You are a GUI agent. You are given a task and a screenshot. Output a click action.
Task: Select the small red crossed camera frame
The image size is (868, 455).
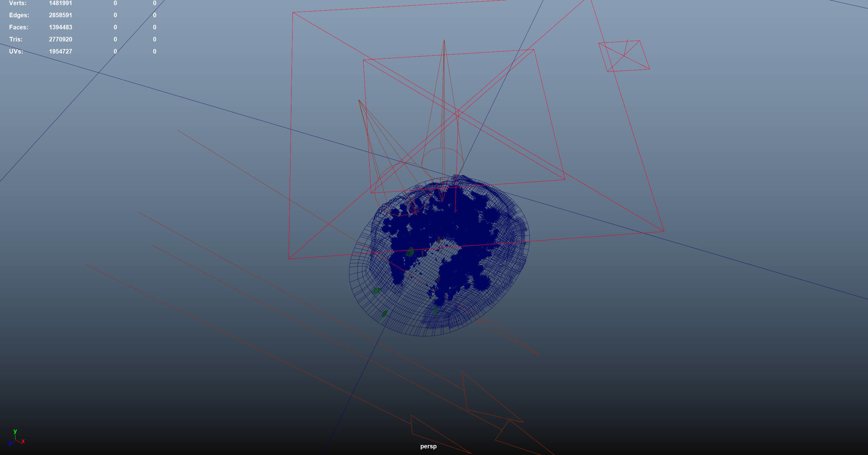pyautogui.click(x=624, y=56)
